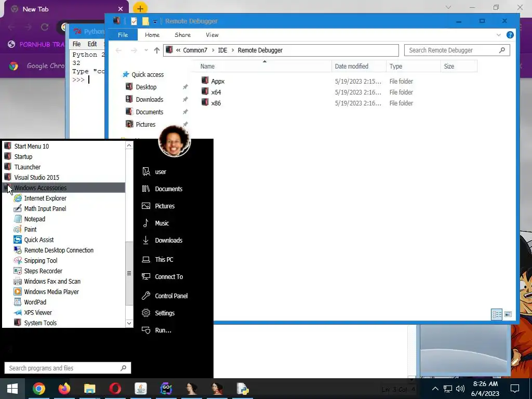532x399 pixels.
Task: Open the Edit menu in Python window
Action: [92, 44]
